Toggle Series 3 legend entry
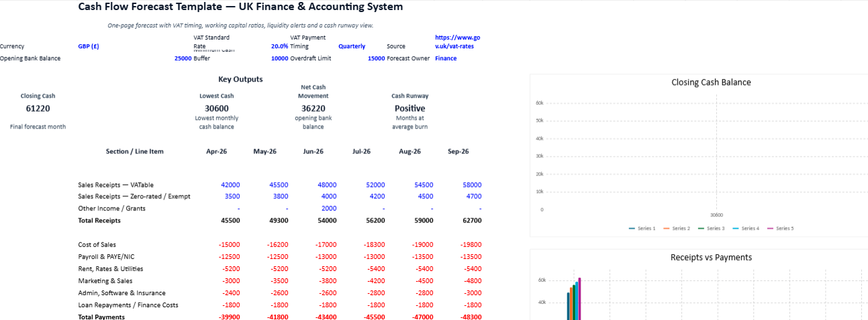This screenshot has height=320, width=868. tap(712, 229)
